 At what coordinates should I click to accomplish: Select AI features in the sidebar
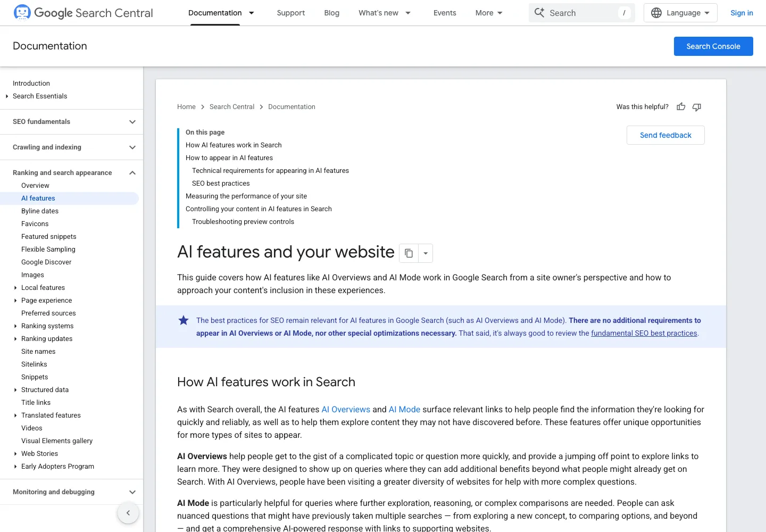[x=69, y=198]
